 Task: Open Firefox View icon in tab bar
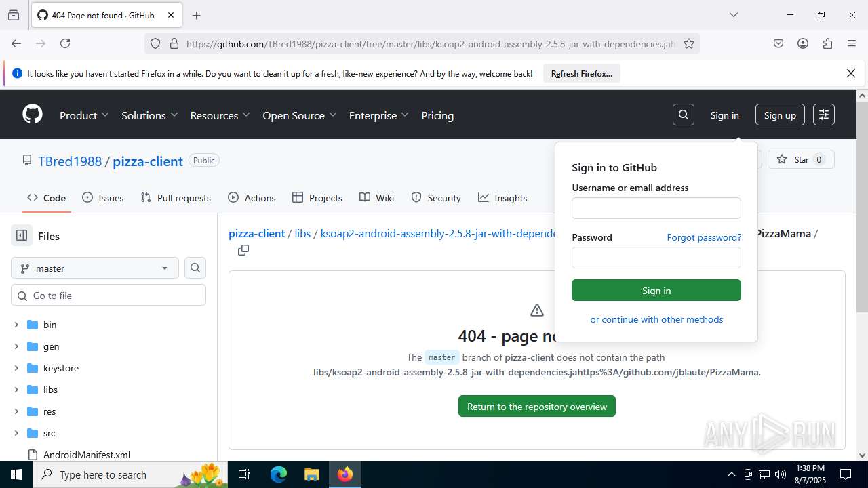click(14, 15)
